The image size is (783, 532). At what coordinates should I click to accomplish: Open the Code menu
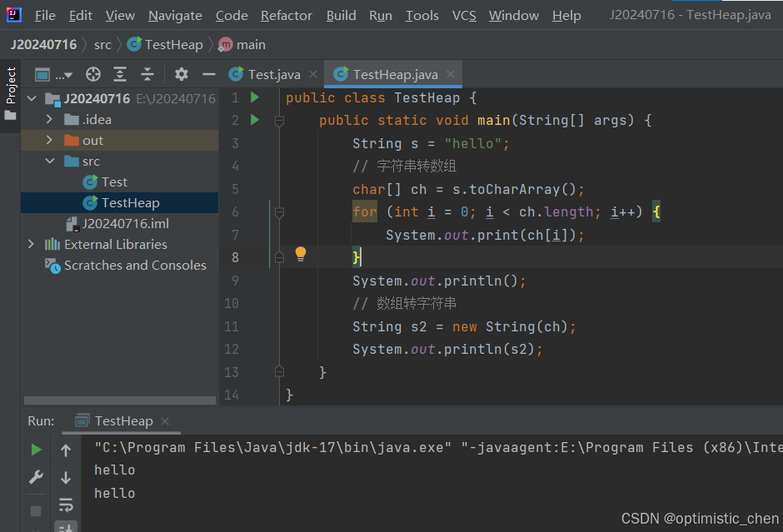(x=232, y=16)
